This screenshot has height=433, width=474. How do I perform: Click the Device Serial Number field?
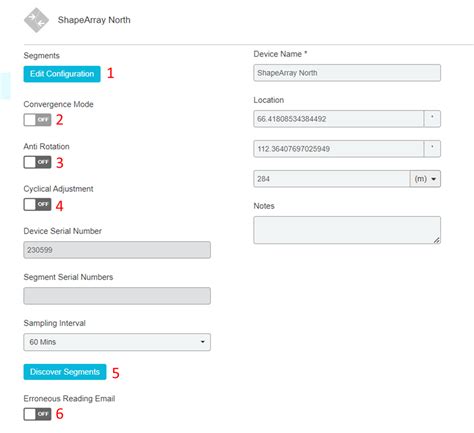[117, 250]
